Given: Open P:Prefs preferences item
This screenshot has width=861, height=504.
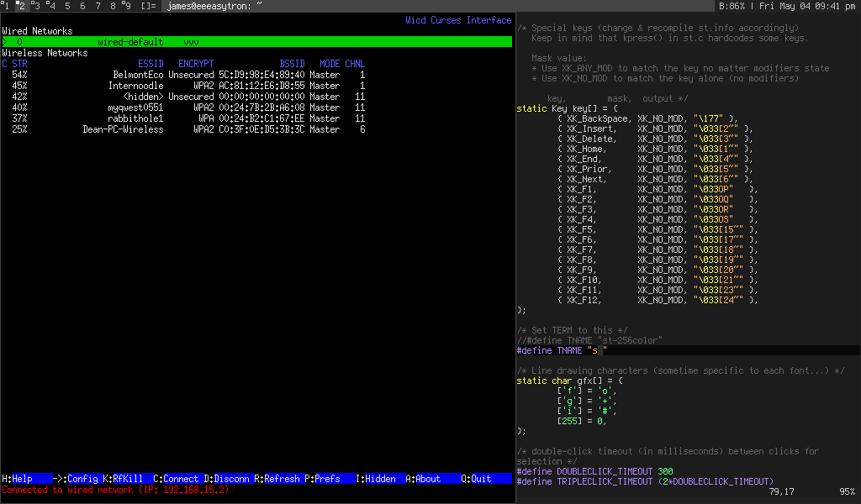Looking at the screenshot, I should (323, 479).
